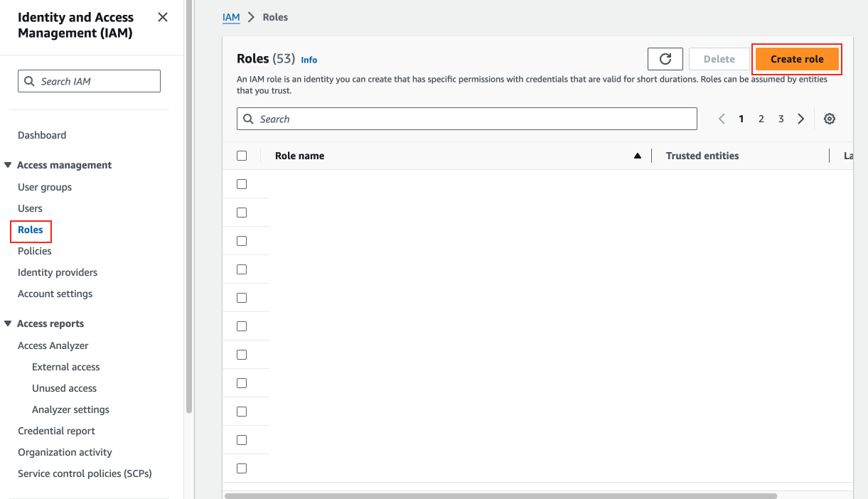Click the Trusted entities column header
This screenshot has width=868, height=499.
(x=702, y=156)
